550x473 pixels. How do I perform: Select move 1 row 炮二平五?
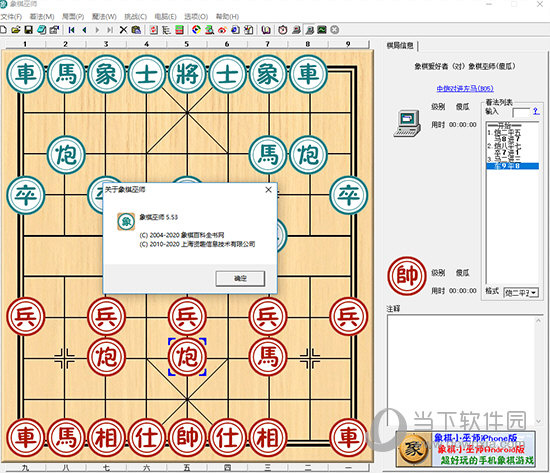point(512,132)
